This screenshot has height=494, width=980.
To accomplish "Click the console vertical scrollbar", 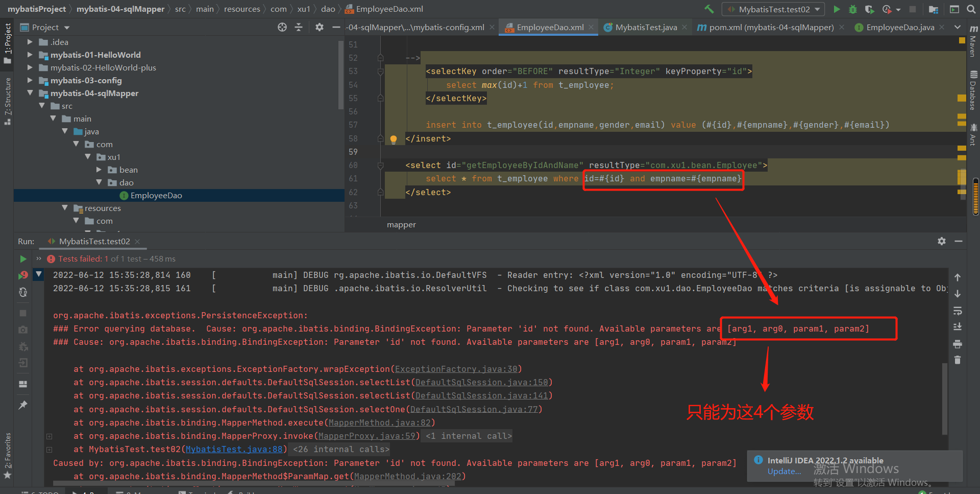I will point(944,398).
